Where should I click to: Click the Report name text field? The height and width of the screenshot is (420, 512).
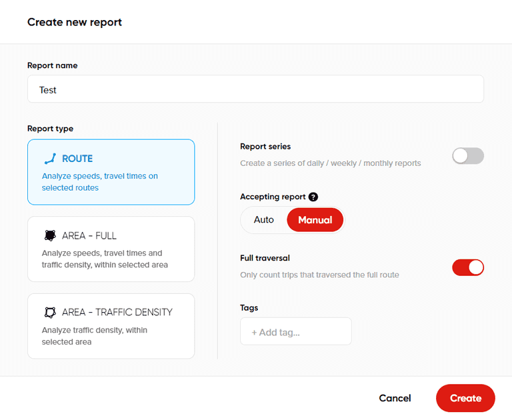(x=255, y=89)
